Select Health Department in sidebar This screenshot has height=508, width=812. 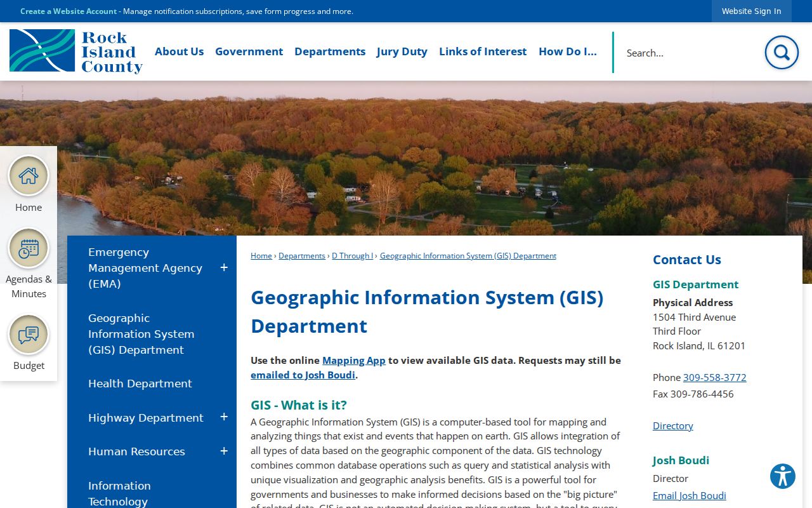click(140, 384)
